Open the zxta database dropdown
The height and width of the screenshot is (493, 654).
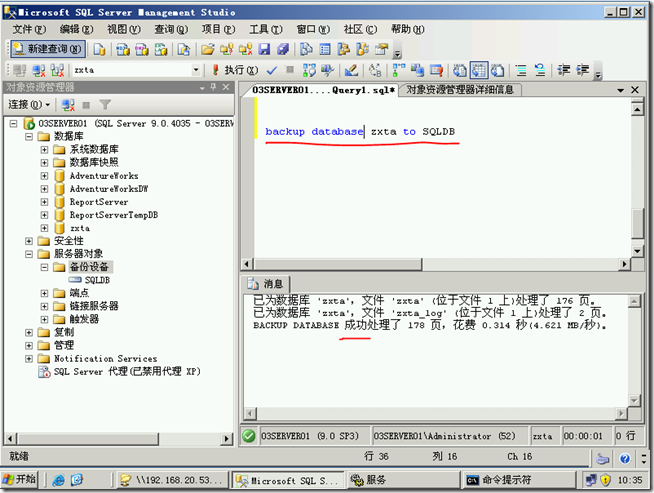click(x=196, y=70)
